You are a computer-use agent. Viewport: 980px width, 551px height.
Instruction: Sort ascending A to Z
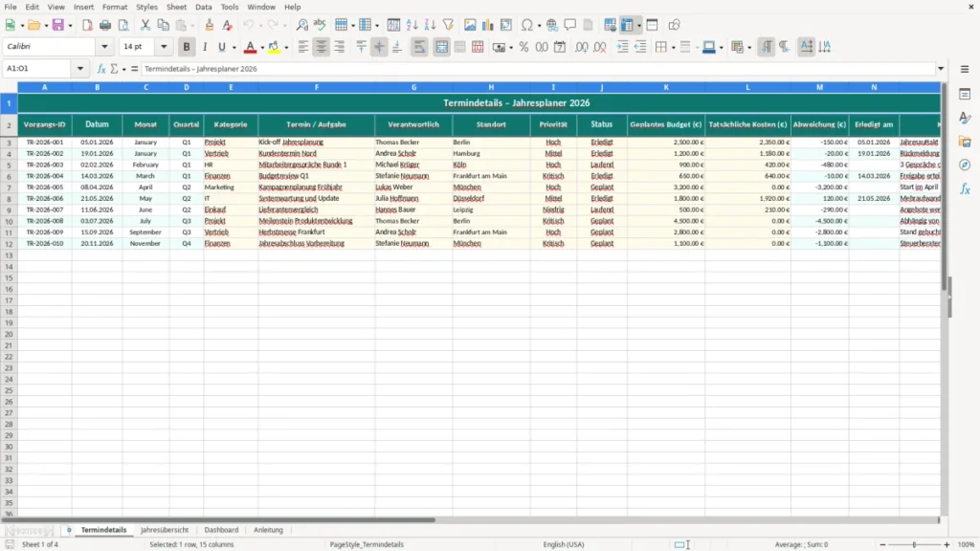(412, 25)
